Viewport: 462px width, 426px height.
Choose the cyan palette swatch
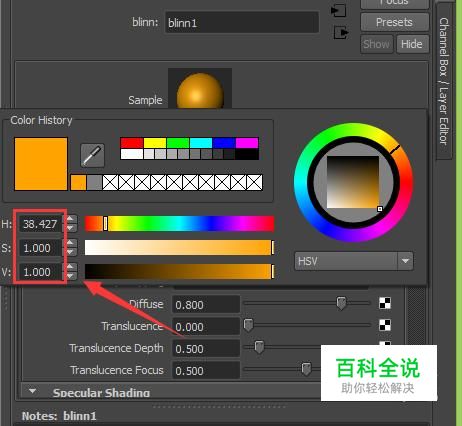[201, 143]
